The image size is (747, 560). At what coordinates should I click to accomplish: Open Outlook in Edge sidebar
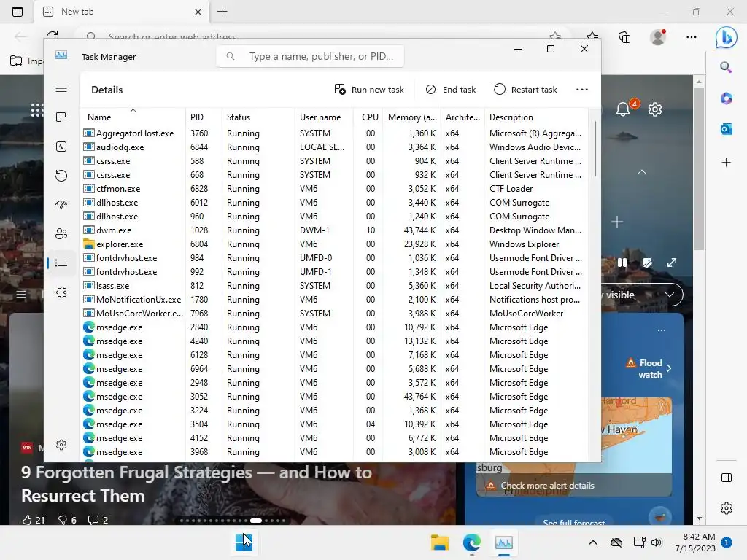pos(726,128)
